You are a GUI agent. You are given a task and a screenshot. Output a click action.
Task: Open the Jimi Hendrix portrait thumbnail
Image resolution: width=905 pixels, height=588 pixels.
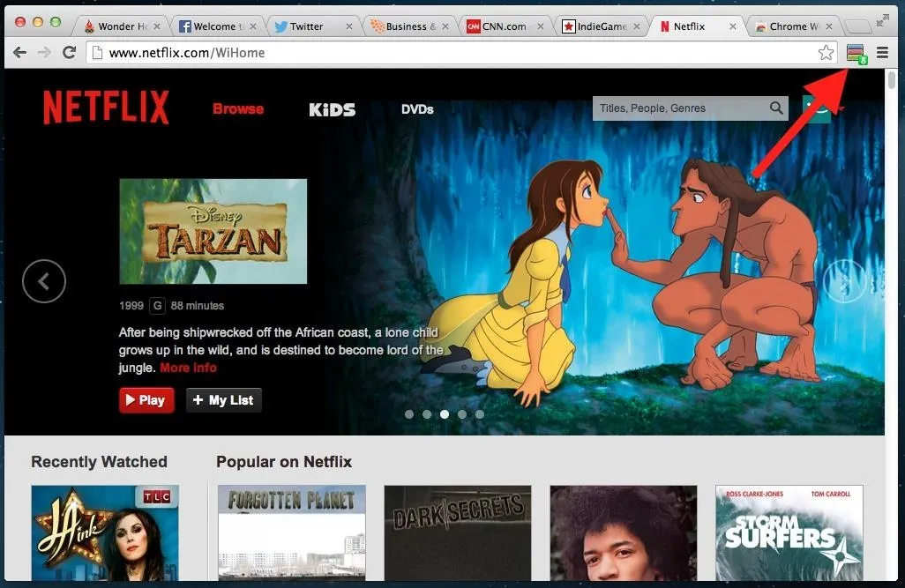tap(624, 532)
